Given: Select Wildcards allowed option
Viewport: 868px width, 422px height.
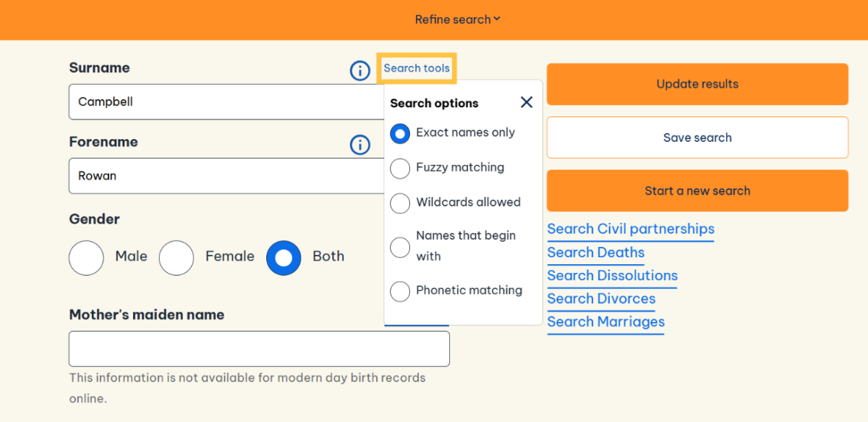Looking at the screenshot, I should click(400, 203).
